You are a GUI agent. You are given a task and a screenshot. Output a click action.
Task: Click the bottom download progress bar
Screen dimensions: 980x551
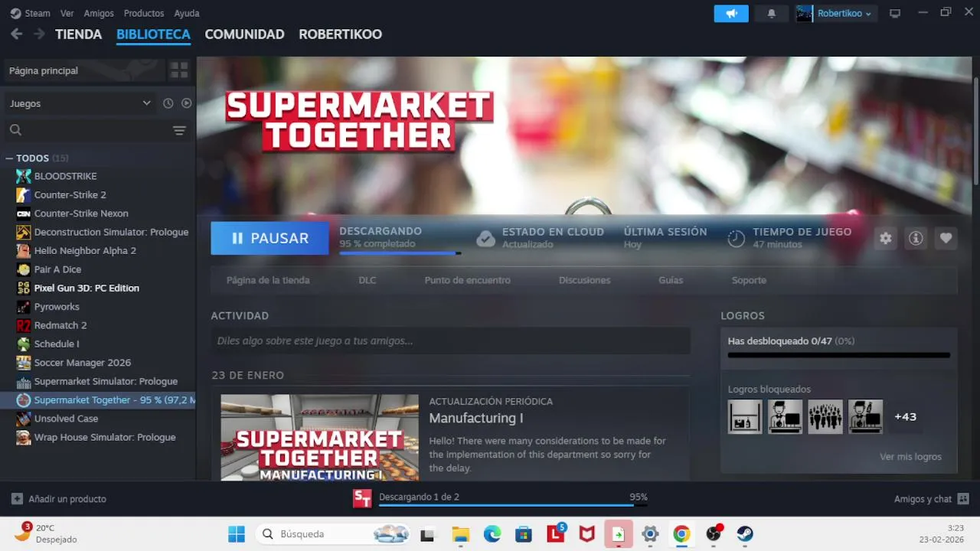[x=513, y=505]
